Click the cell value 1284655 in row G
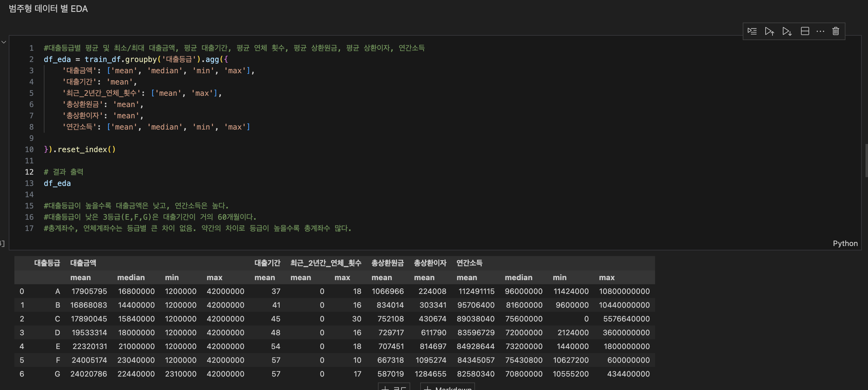The image size is (868, 390). click(430, 374)
